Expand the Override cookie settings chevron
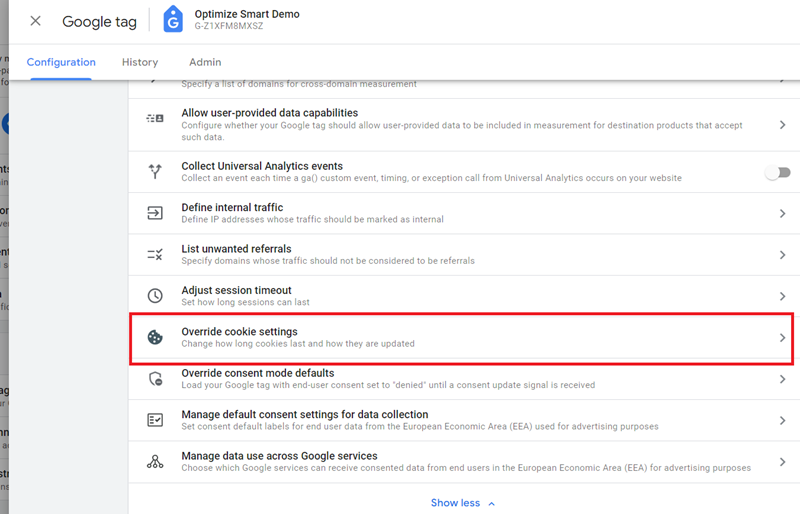 [783, 338]
